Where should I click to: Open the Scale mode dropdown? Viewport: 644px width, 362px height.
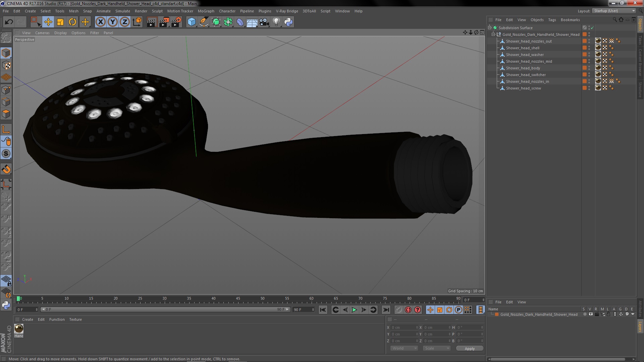pos(436,348)
